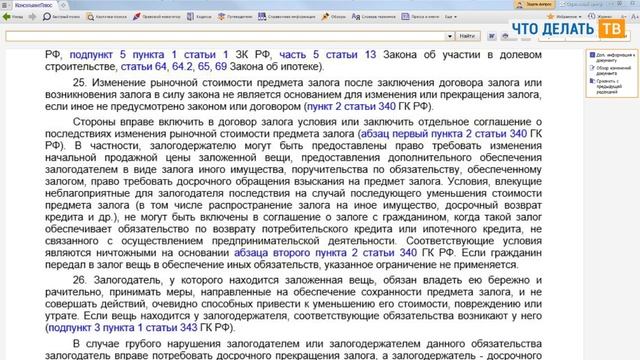Open Справочная информация section

287,17
